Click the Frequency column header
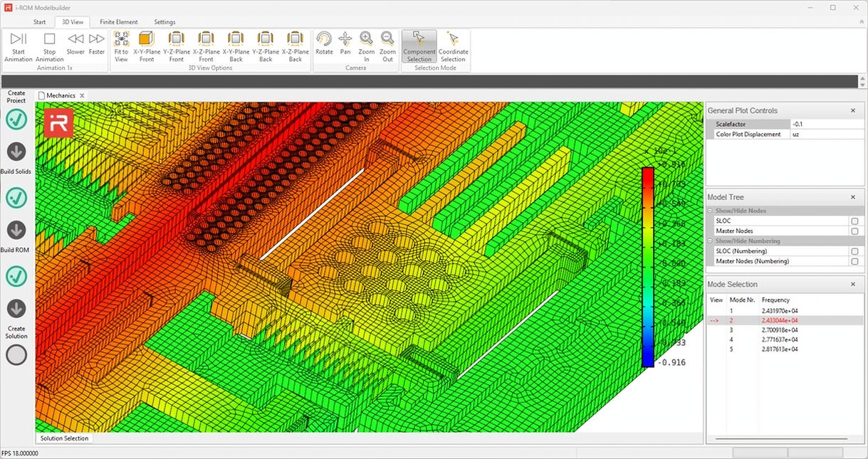Screen dimensions: 868x459 tap(775, 300)
